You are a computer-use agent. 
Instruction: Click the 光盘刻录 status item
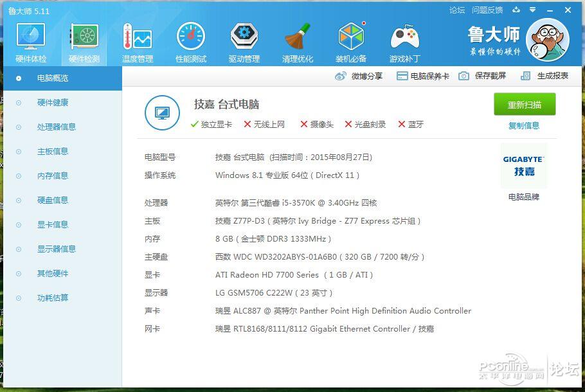point(365,125)
